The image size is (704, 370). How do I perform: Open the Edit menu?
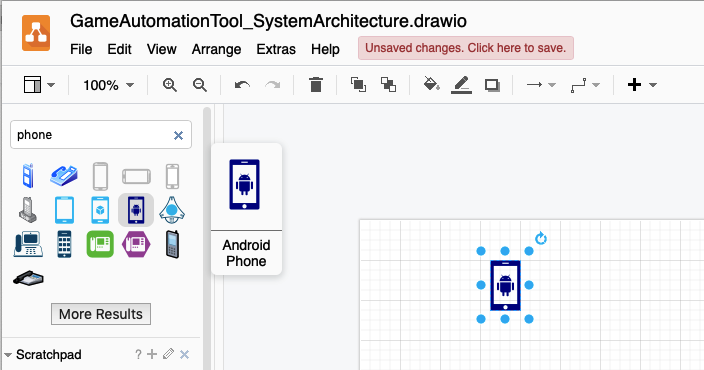tap(119, 49)
